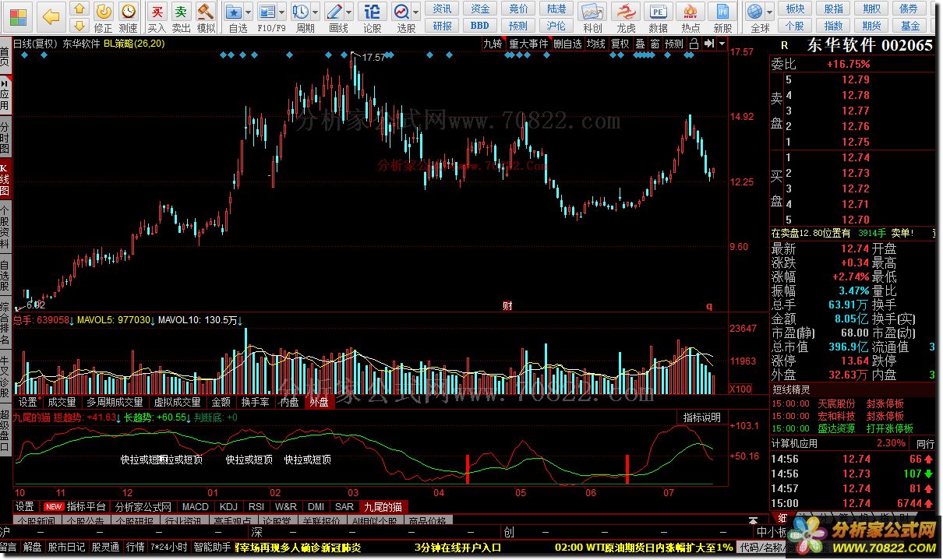This screenshot has width=943, height=560.
Task: Expand the 自选 dropdown arrow
Action: (249, 12)
